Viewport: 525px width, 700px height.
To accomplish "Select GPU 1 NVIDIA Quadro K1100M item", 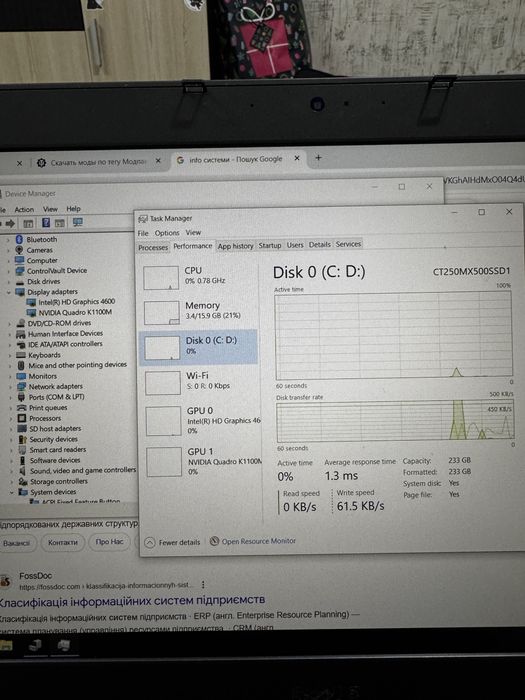I will [x=202, y=461].
